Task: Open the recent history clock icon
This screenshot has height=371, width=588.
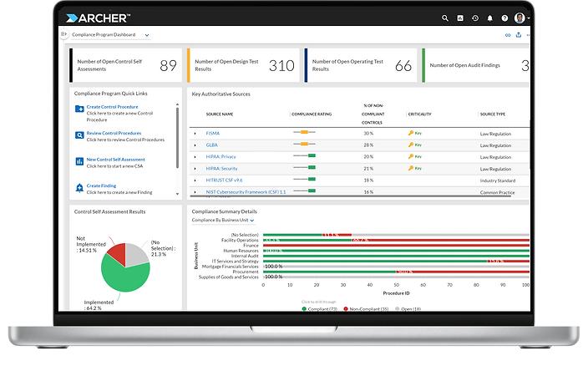Action: pyautogui.click(x=475, y=18)
